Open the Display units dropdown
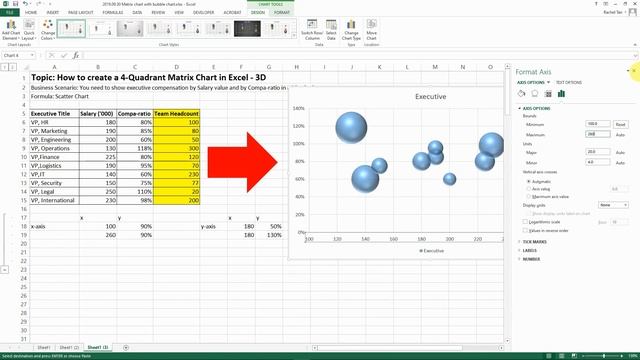Screen dimensions: 640x360 click(613, 205)
